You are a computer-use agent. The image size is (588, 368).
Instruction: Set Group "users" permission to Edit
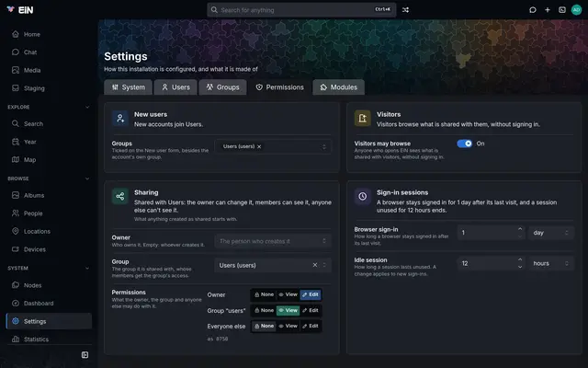pos(311,311)
